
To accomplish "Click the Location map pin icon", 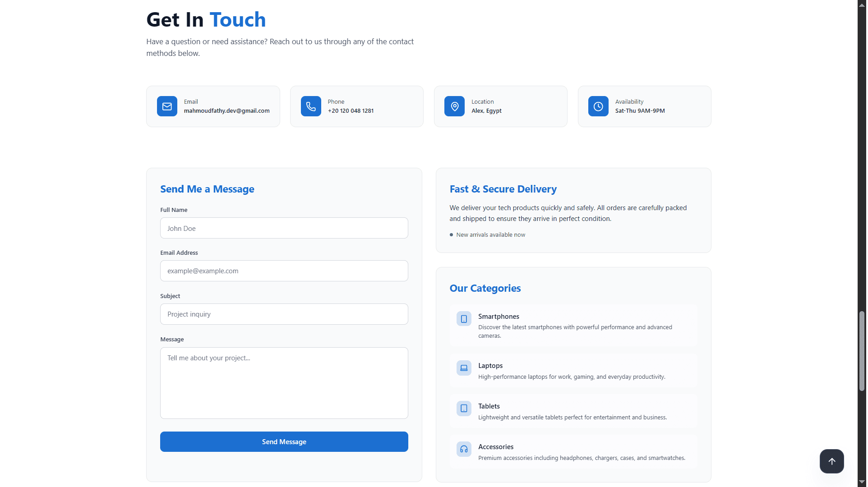I will point(454,106).
